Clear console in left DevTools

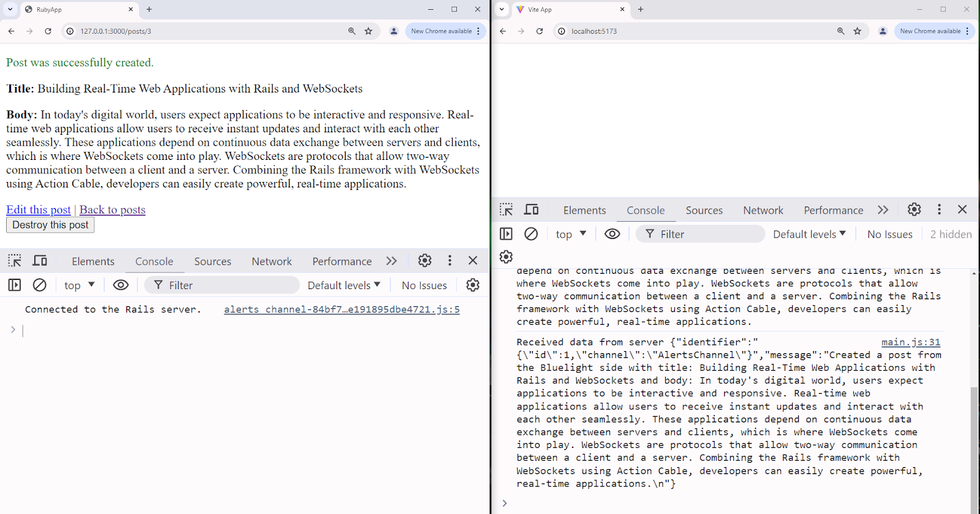click(40, 285)
